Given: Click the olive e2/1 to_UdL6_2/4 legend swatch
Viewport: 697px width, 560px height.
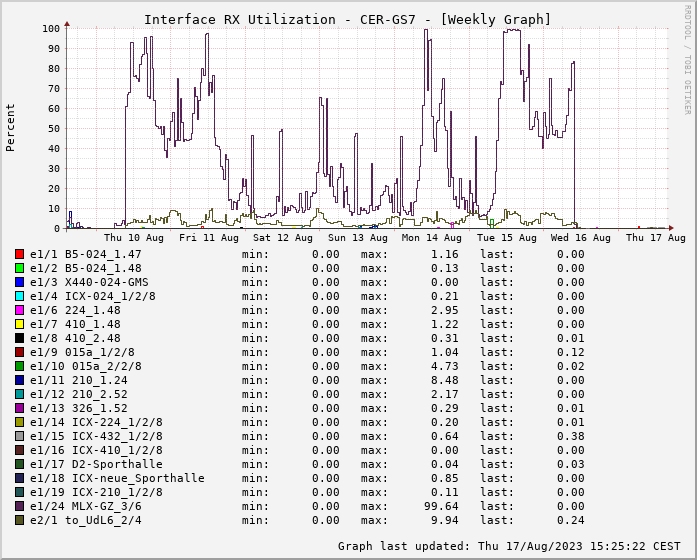Looking at the screenshot, I should pos(19,521).
